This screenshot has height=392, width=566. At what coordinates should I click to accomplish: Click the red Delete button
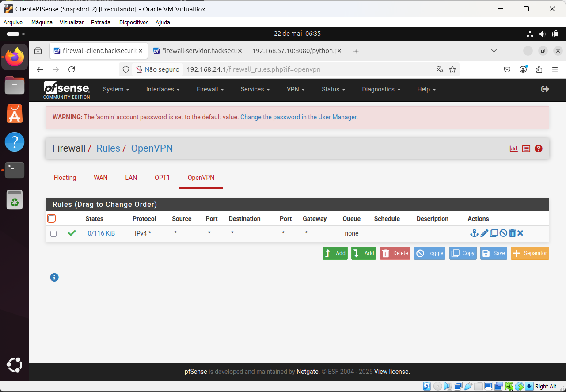pos(395,253)
